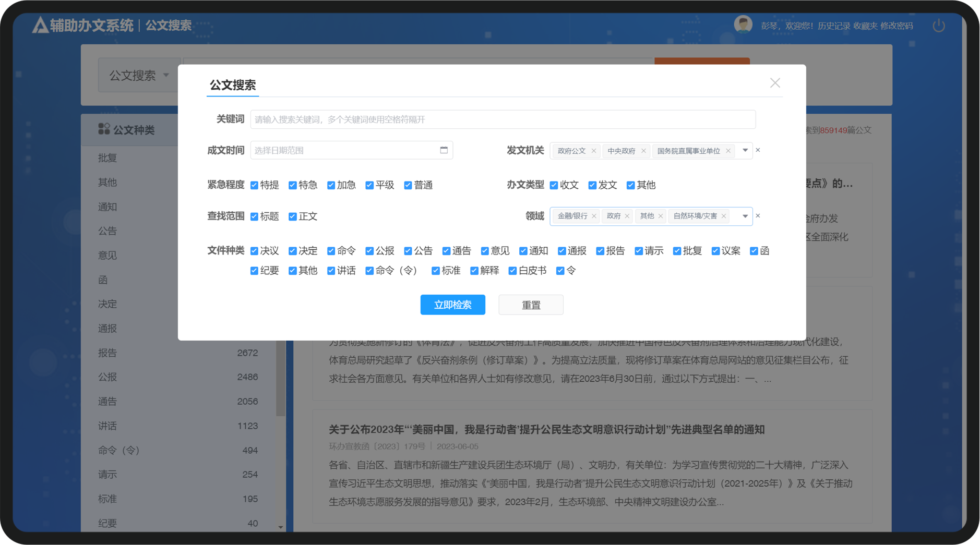Click the 关键词 search input field
This screenshot has height=545, width=980.
[x=503, y=119]
